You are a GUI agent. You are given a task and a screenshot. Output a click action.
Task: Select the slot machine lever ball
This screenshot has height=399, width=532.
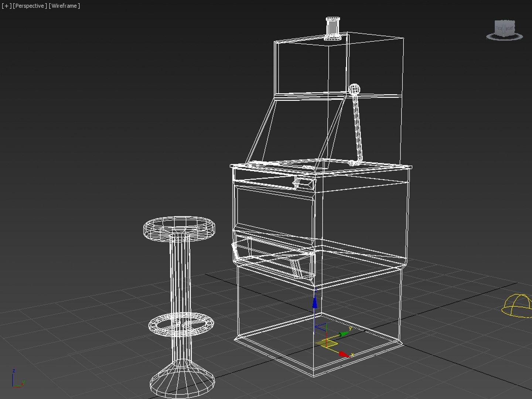354,89
